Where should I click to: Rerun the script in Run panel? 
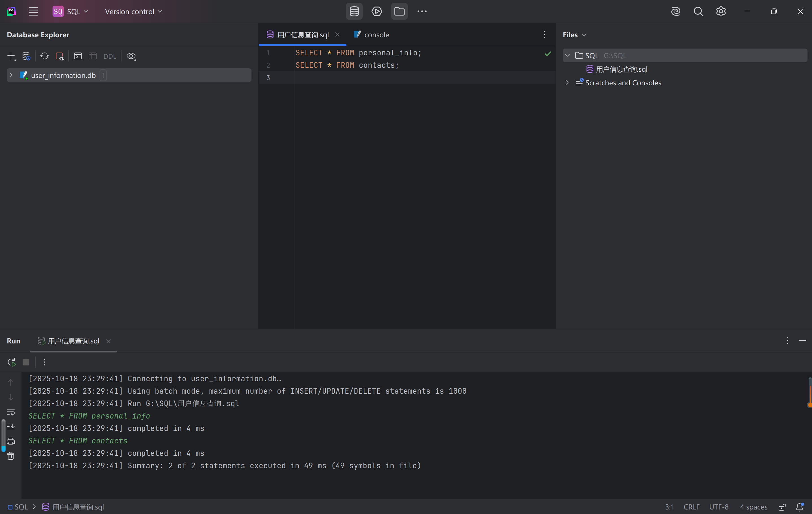click(12, 362)
